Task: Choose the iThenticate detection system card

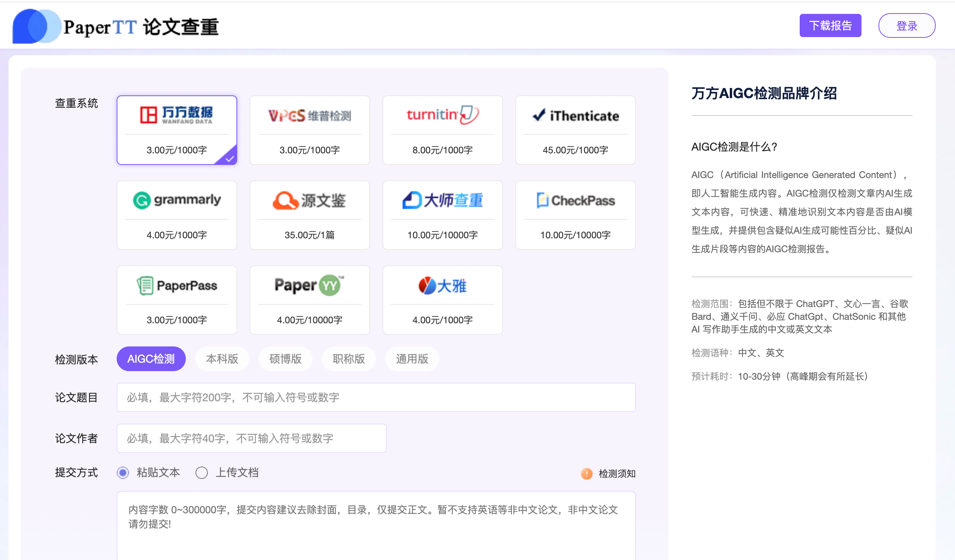Action: [x=576, y=130]
